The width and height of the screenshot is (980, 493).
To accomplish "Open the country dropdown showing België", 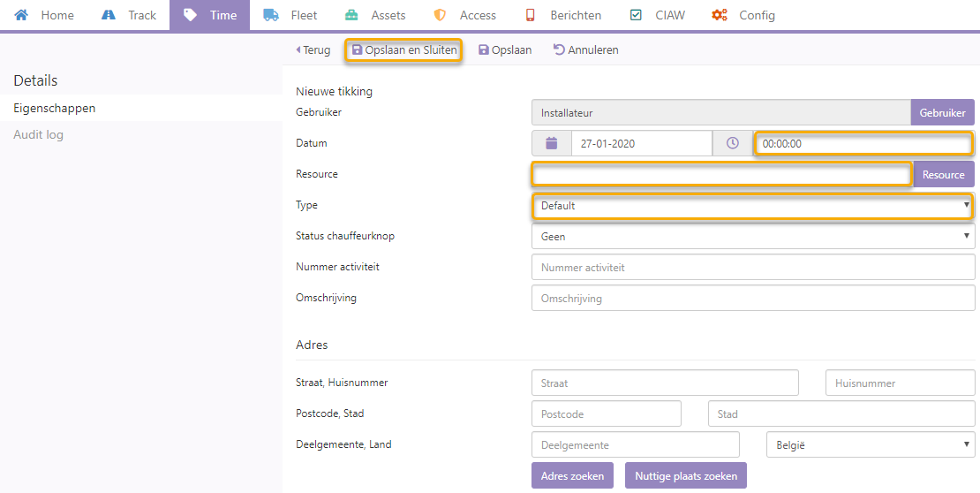I will click(x=870, y=445).
